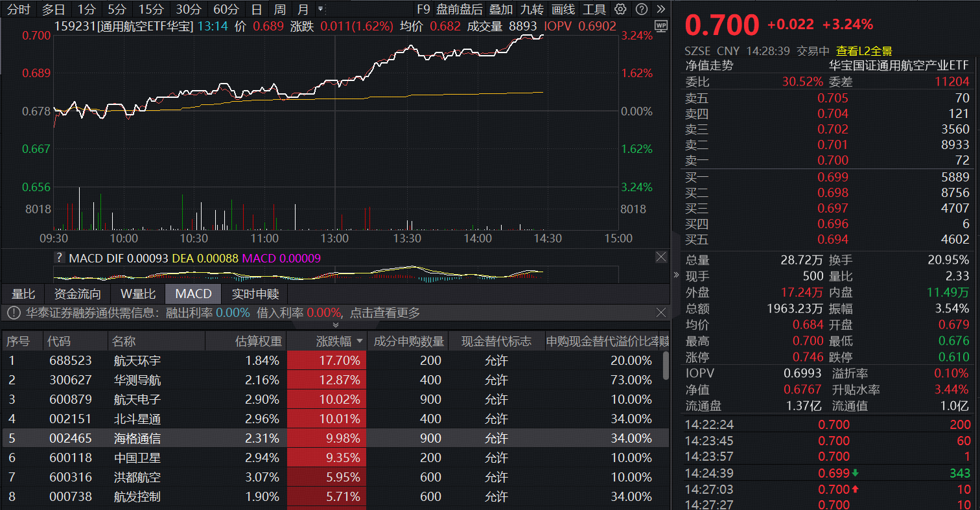
Task: Click the help question-mark icon
Action: (642, 9)
